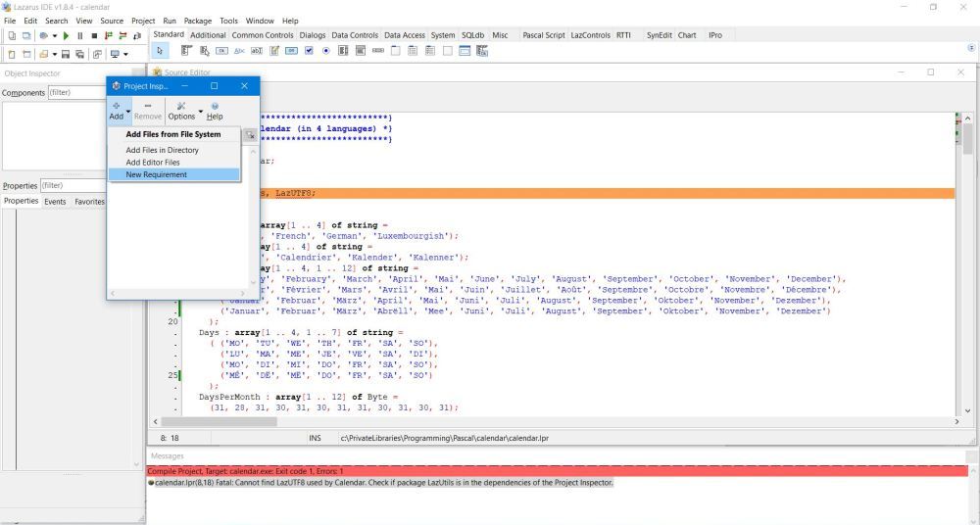Screen dimensions: 980x525
Task: Pick the TCheckGroup component icon
Action: 430,51
